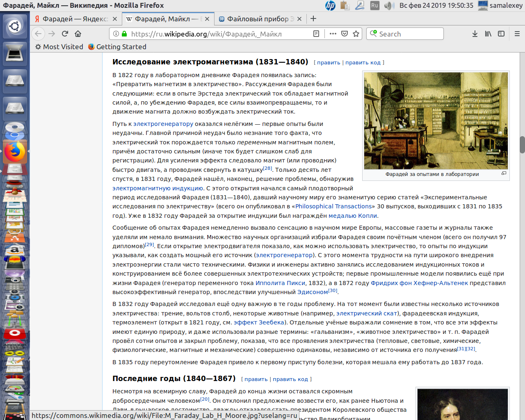This screenshot has height=420, width=525.
Task: Open the Most Visited bookmarks folder
Action: [59, 47]
